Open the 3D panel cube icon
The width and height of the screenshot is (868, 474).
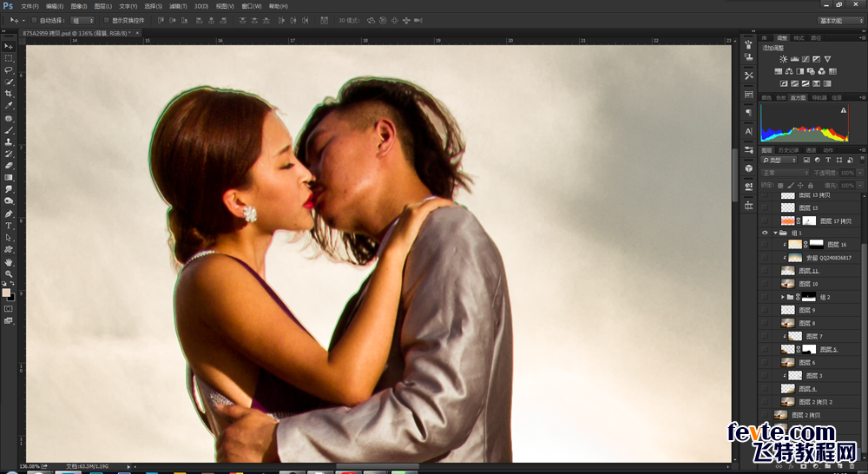748,168
